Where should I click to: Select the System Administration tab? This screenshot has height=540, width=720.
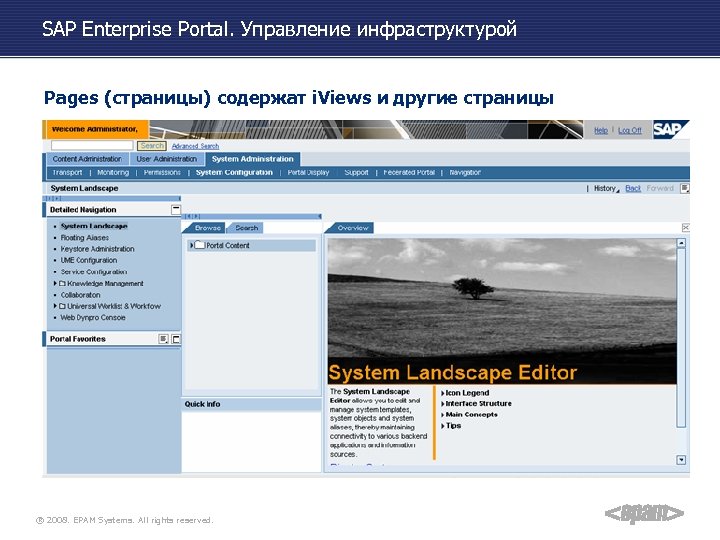[x=253, y=159]
